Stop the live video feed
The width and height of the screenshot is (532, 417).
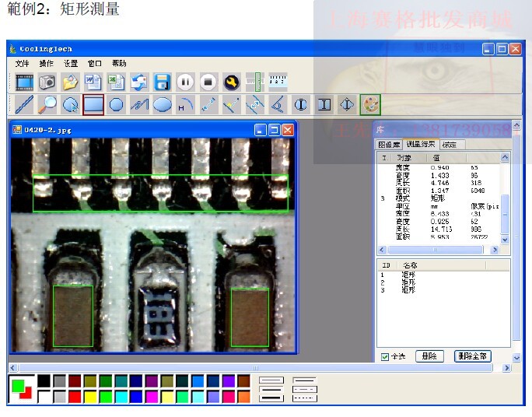coord(208,82)
